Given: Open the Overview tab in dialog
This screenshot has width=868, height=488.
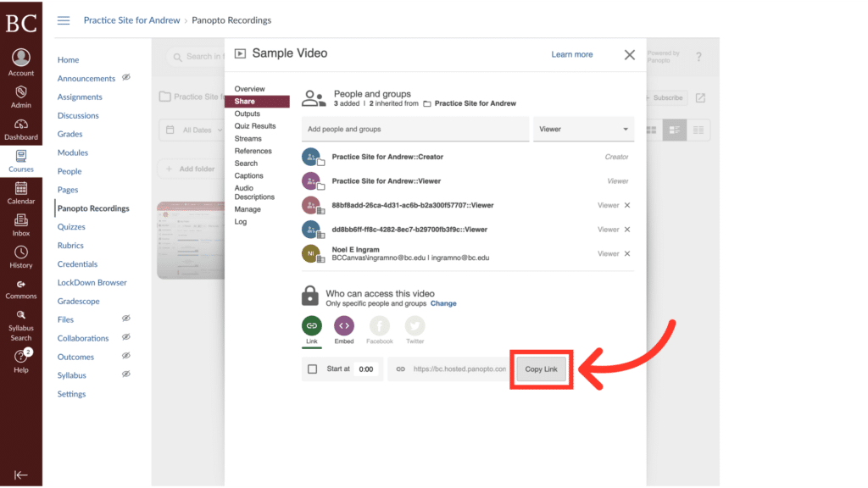Looking at the screenshot, I should click(250, 89).
